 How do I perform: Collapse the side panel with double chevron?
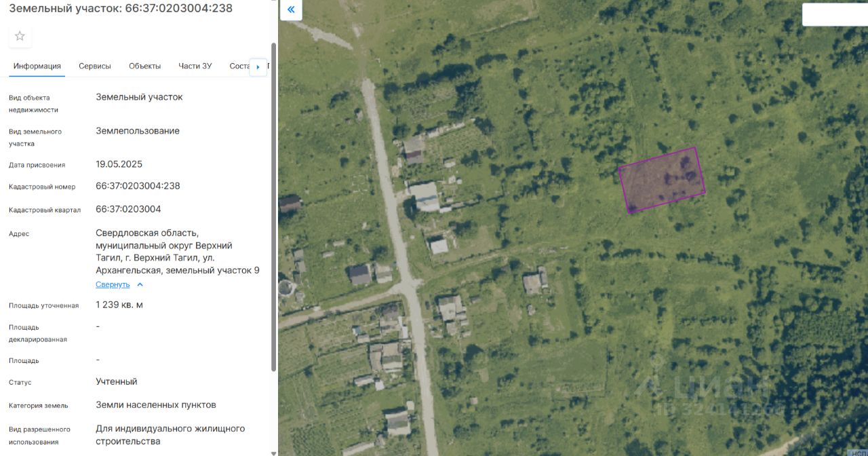pyautogui.click(x=291, y=9)
